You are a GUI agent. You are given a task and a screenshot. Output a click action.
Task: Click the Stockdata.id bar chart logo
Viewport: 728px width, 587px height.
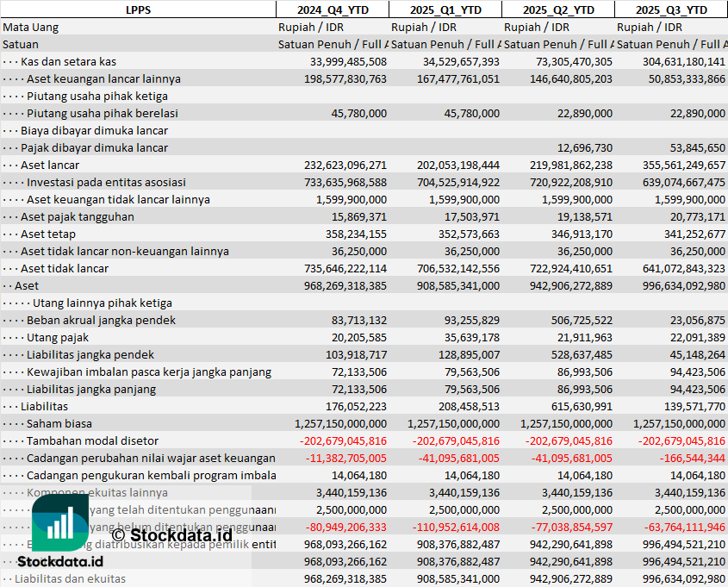[59, 522]
